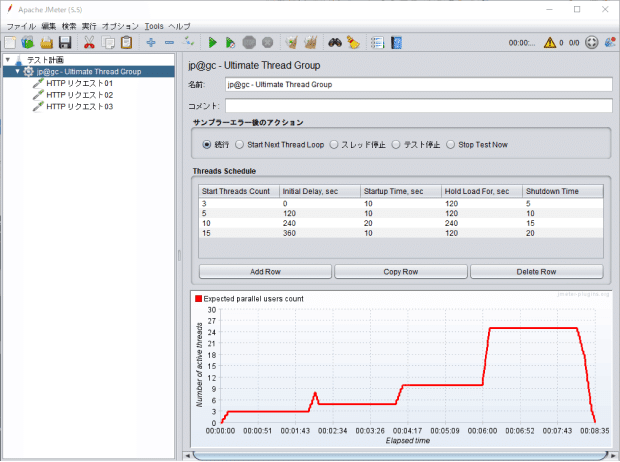This screenshot has height=462, width=620.
Task: Save the test plan
Action: coord(65,42)
